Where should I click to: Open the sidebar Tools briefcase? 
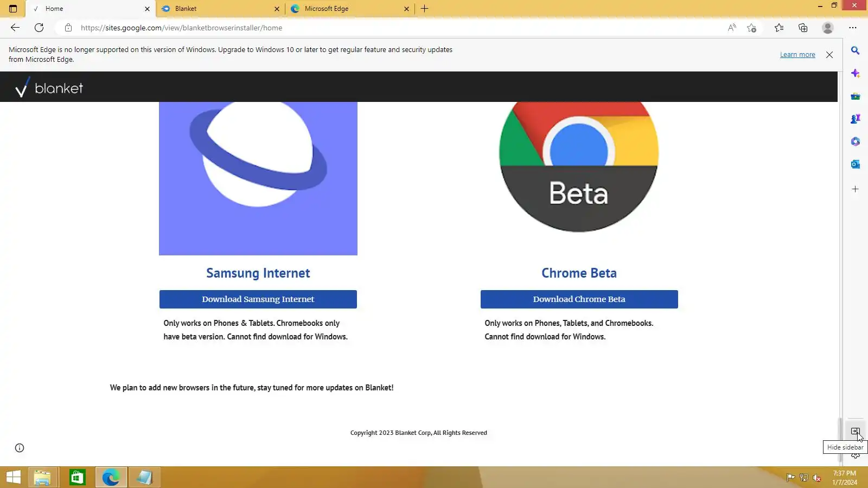coord(856,96)
